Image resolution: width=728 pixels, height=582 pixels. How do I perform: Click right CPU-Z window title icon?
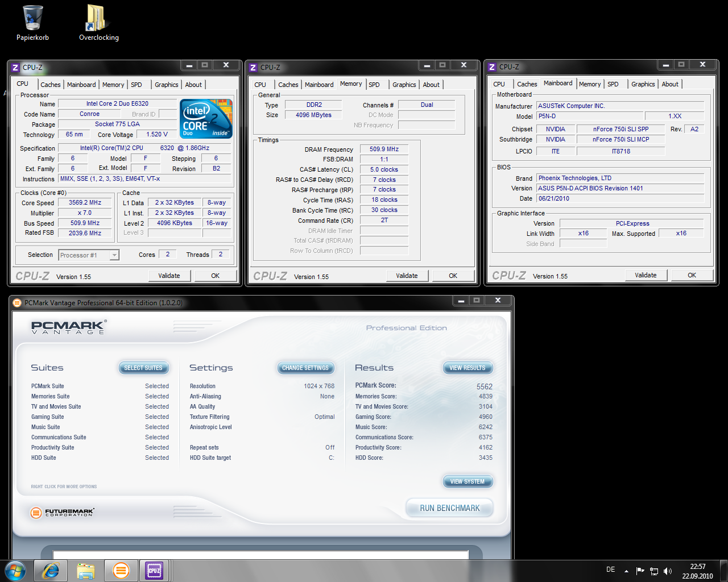point(492,67)
